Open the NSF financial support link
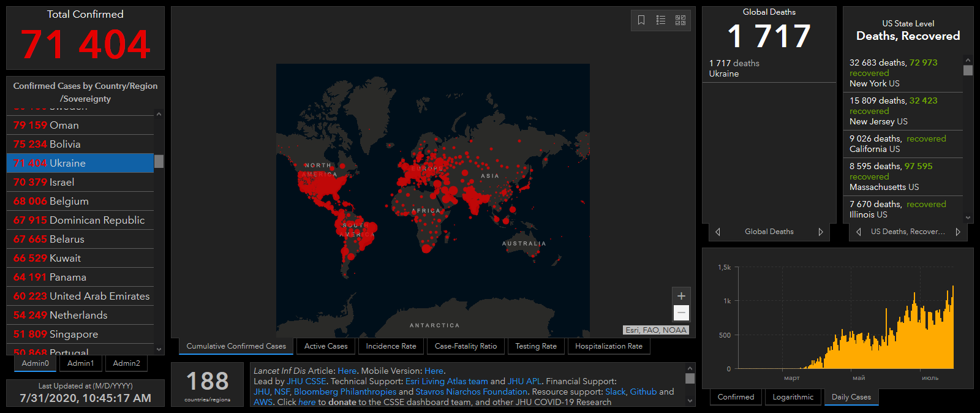 (x=282, y=392)
